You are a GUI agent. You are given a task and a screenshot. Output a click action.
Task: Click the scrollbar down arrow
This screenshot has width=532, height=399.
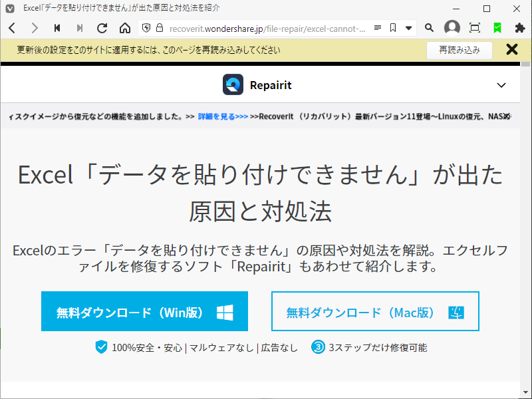point(525,392)
